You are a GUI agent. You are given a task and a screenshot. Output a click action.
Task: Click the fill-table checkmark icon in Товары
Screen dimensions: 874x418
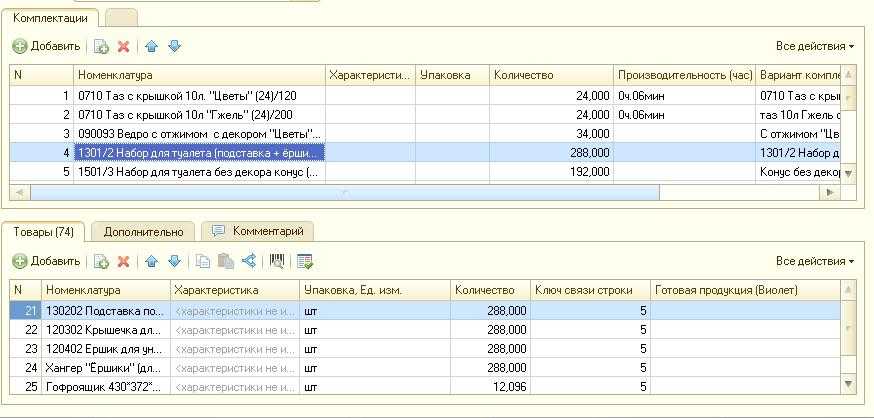click(x=305, y=261)
